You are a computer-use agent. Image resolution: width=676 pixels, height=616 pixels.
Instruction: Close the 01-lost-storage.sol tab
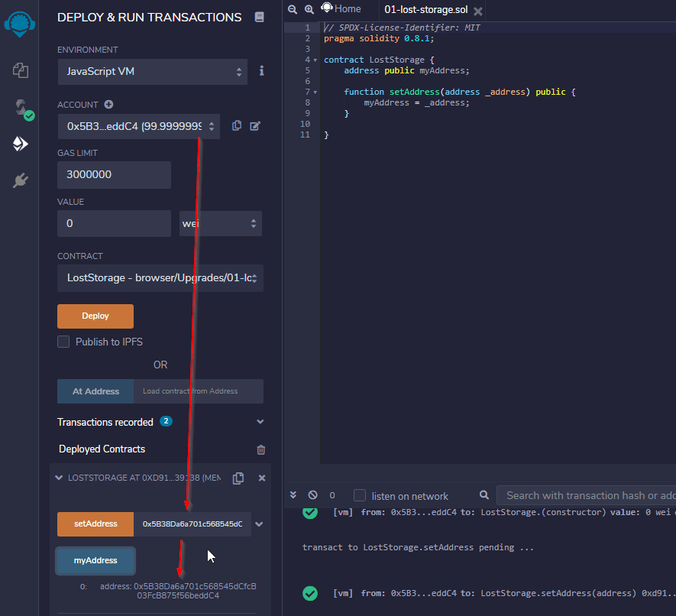point(477,11)
